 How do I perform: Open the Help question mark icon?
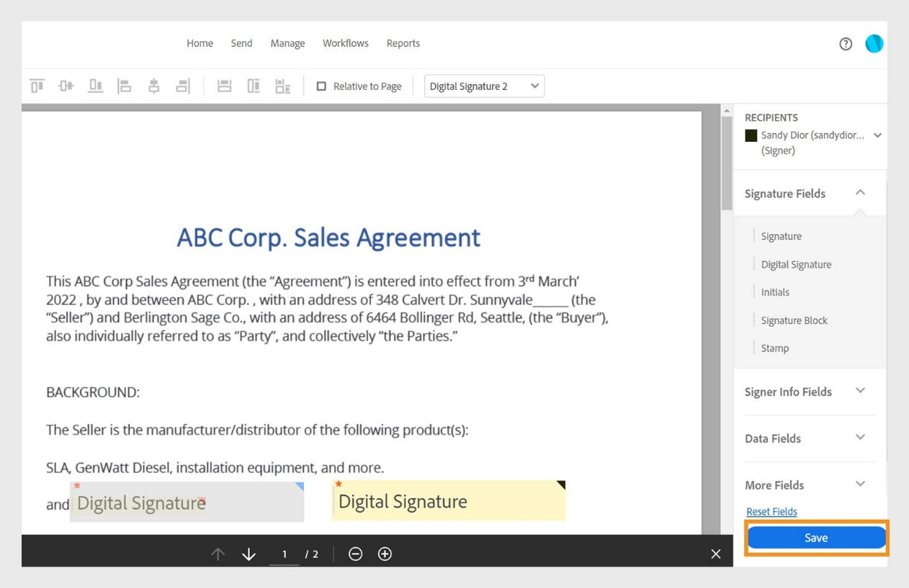pos(846,43)
